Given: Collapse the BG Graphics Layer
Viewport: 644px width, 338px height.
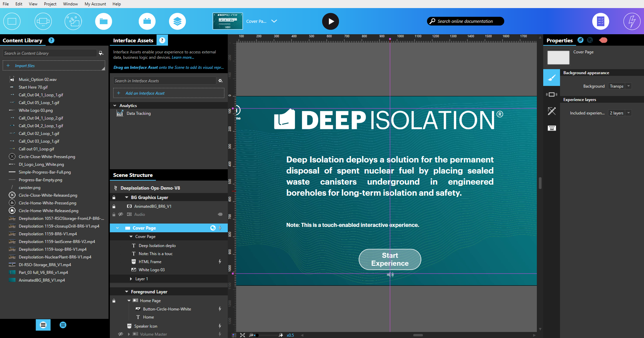Looking at the screenshot, I should tap(127, 197).
